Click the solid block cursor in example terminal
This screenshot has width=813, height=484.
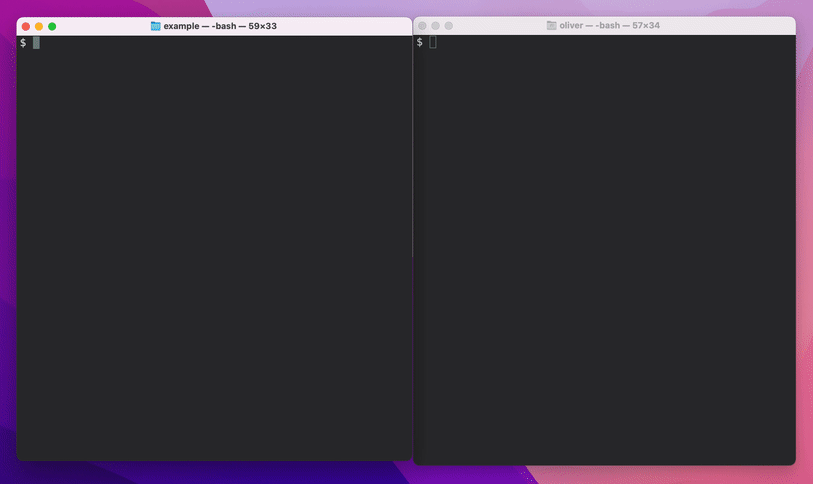click(36, 43)
